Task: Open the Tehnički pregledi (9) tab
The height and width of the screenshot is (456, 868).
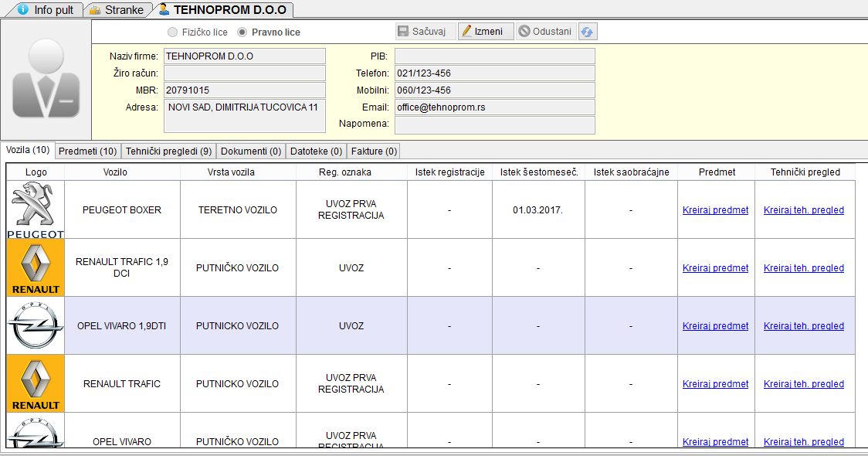Action: (169, 151)
